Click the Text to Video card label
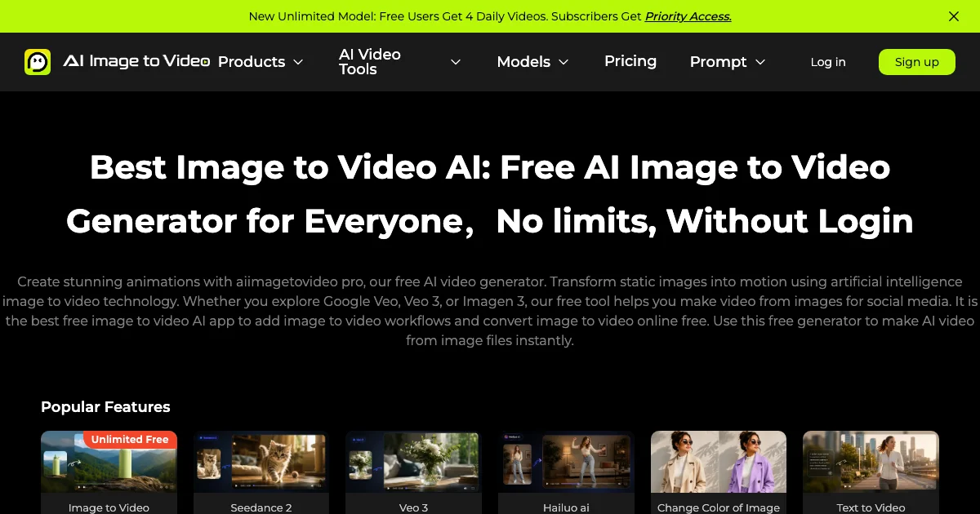 tap(871, 507)
